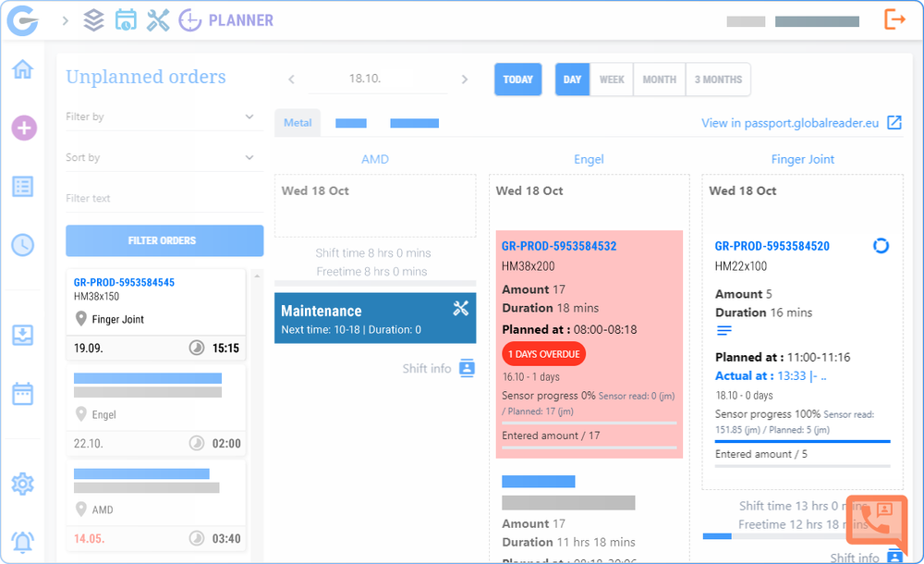This screenshot has height=564, width=924.
Task: Click Actual at : 13:33 time text
Action: (x=771, y=375)
